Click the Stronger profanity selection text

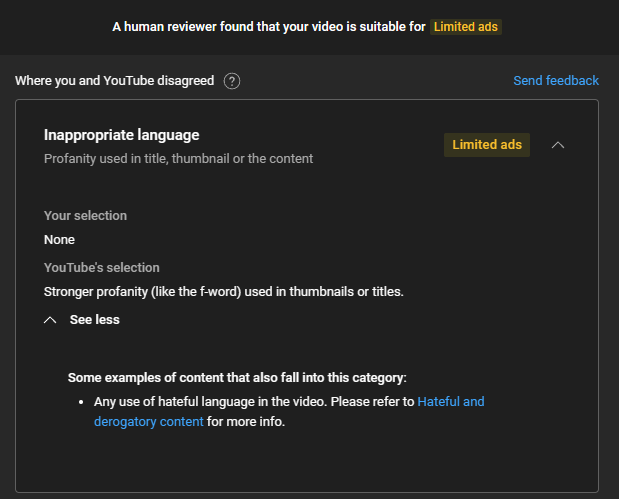pos(223,292)
